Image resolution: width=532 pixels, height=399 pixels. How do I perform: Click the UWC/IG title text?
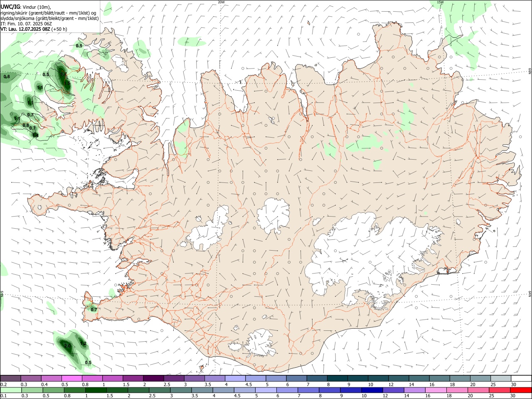click(x=10, y=7)
